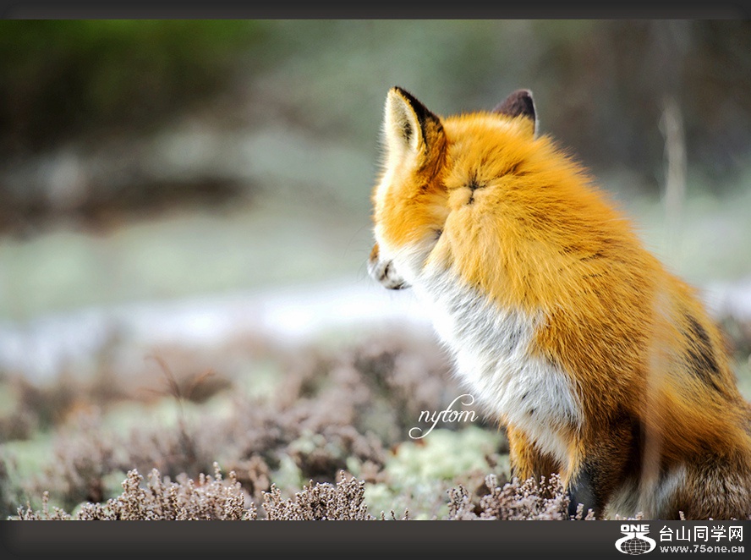
Task: Click the 台山同学网 site title text
Action: click(x=702, y=533)
